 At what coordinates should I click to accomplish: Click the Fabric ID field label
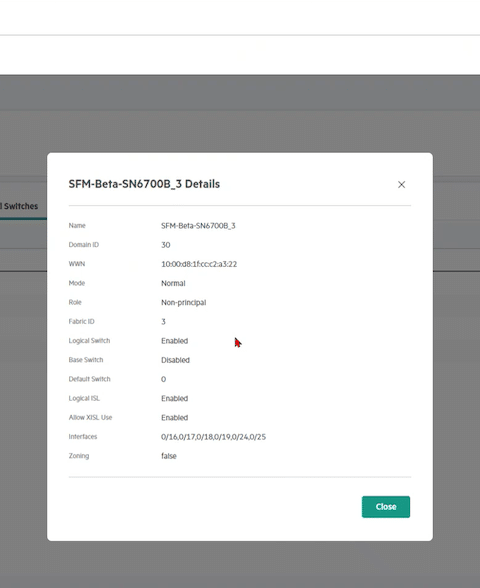81,321
